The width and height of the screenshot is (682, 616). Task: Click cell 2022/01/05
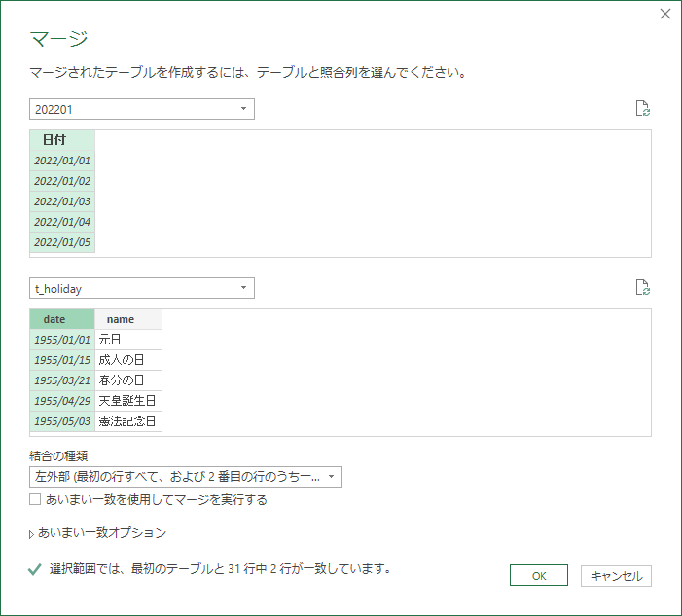tap(62, 242)
